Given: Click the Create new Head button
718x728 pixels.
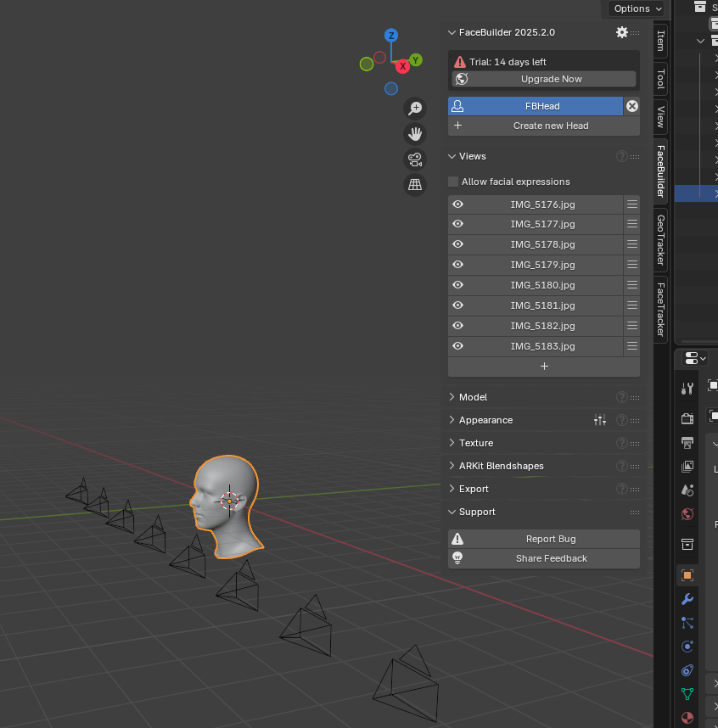Looking at the screenshot, I should tap(551, 126).
